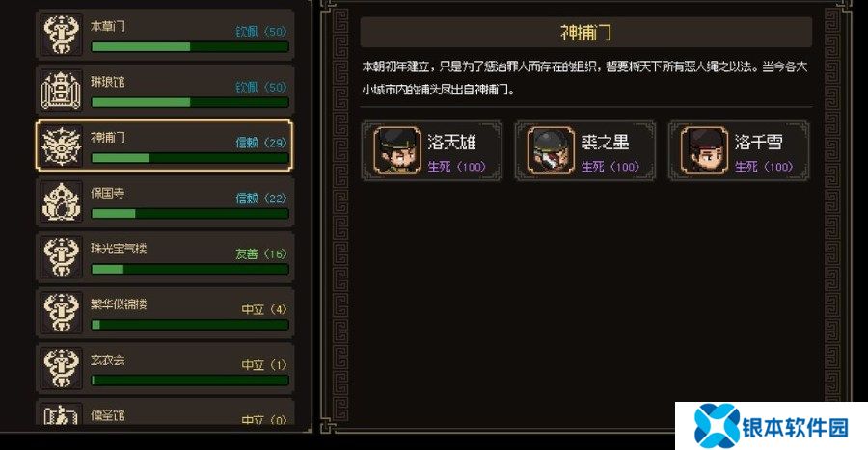Click the 钦佩 (50) status for 琳琅馆
Image resolution: width=868 pixels, height=450 pixels.
pyautogui.click(x=261, y=88)
